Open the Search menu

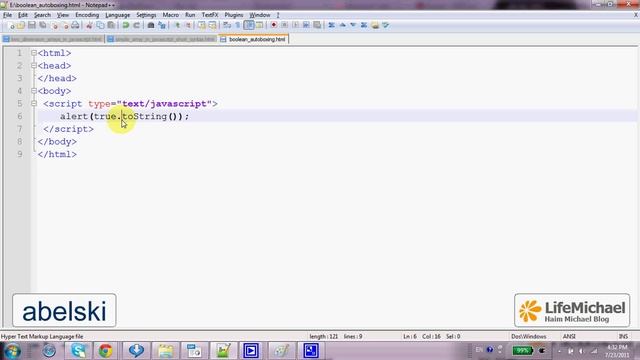(42, 15)
